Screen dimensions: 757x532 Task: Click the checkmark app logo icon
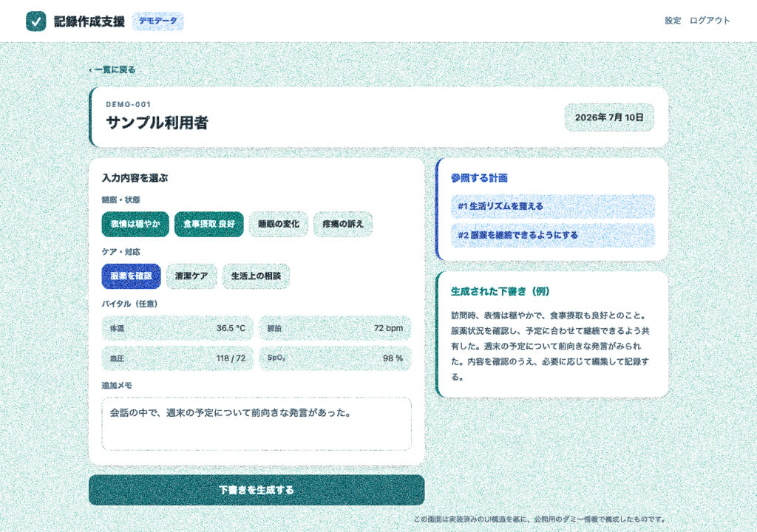tap(35, 21)
